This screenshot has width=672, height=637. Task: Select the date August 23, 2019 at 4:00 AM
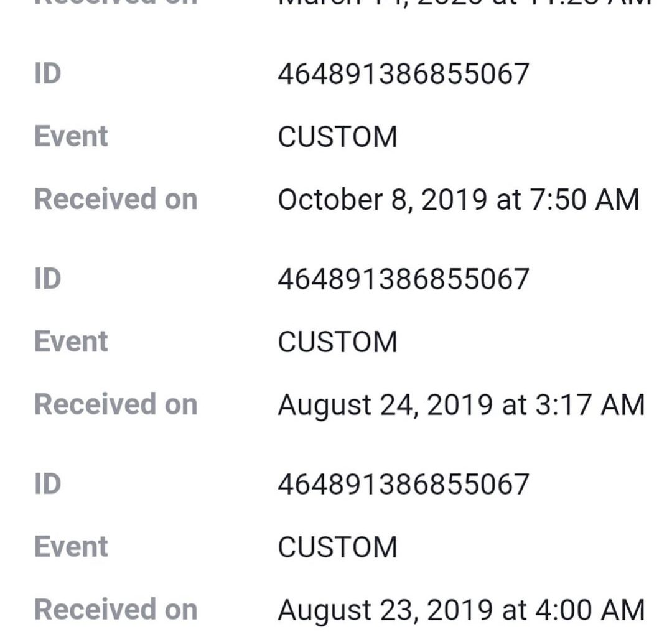click(461, 610)
